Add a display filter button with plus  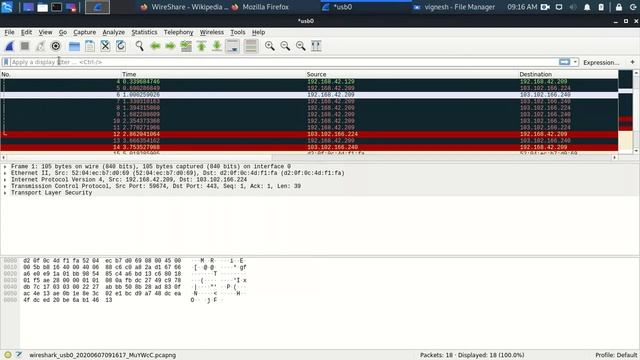pyautogui.click(x=632, y=62)
